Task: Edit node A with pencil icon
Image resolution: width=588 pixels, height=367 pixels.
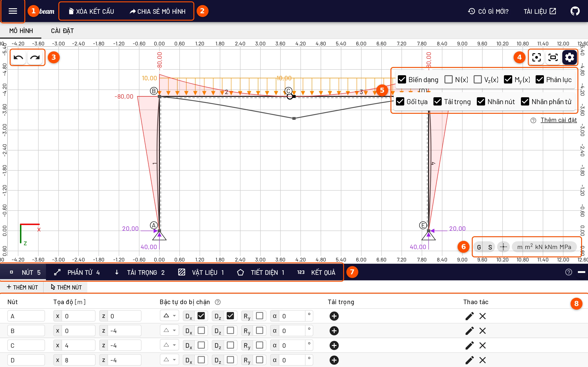Action: [469, 316]
